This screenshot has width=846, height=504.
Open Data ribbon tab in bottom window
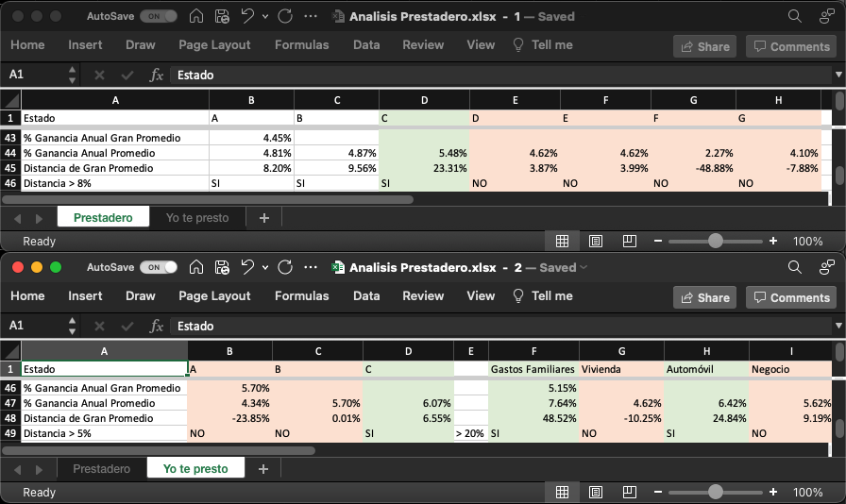click(366, 295)
